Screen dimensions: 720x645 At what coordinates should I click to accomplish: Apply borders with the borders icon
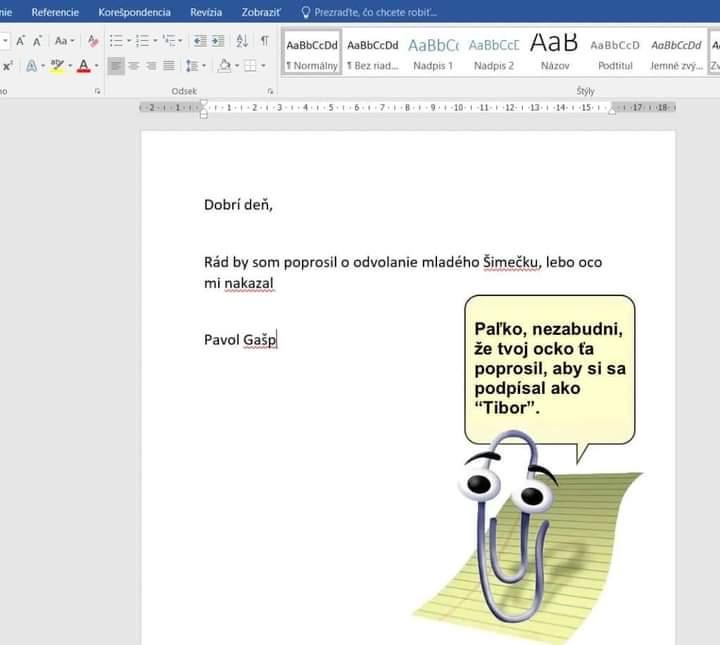[x=250, y=66]
